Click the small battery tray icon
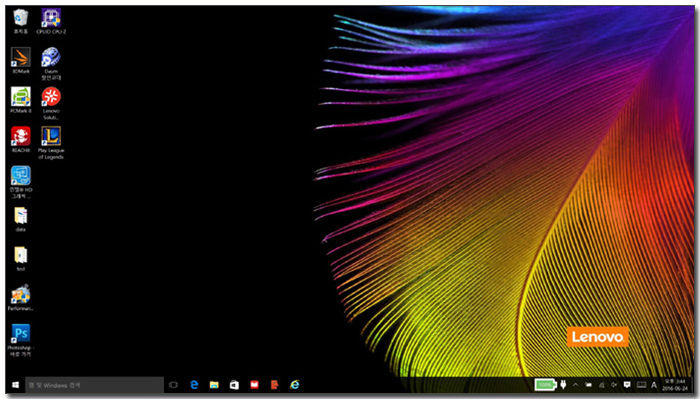 tap(588, 385)
